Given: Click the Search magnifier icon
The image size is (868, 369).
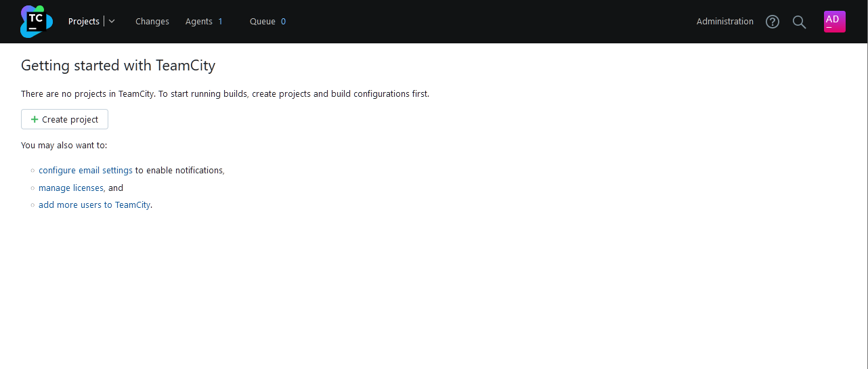Looking at the screenshot, I should pos(799,22).
